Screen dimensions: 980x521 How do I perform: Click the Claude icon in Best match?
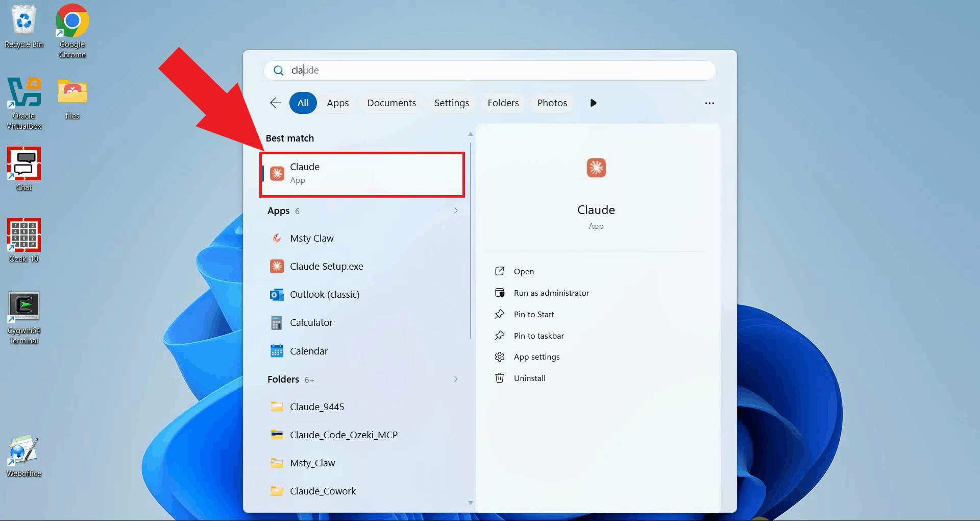(x=277, y=174)
